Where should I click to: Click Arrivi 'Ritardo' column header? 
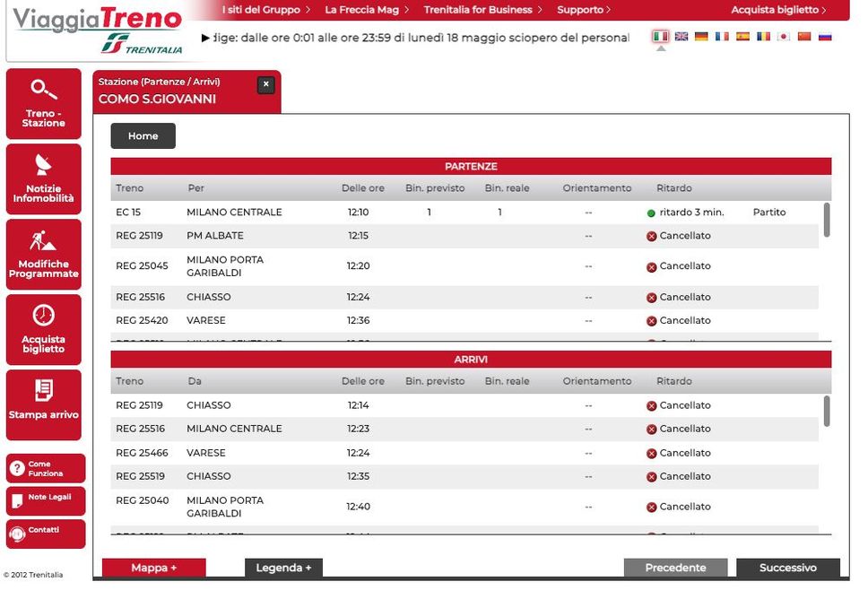point(674,381)
